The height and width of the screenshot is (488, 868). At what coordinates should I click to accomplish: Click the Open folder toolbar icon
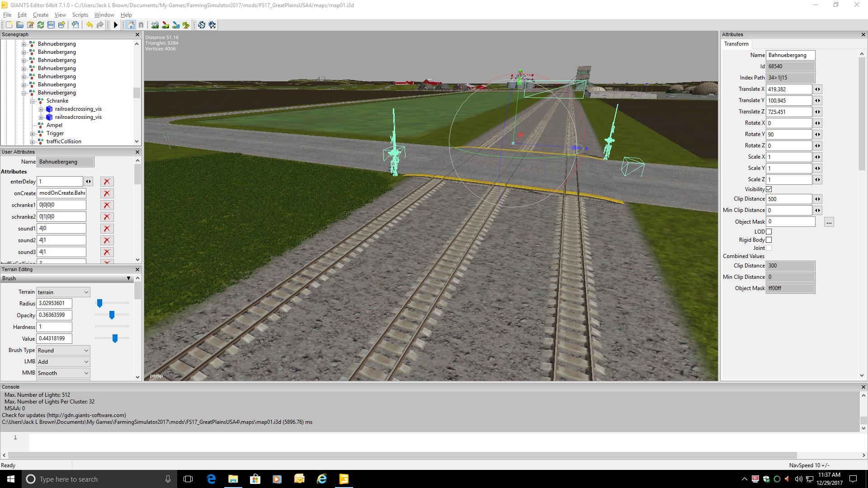tap(19, 25)
